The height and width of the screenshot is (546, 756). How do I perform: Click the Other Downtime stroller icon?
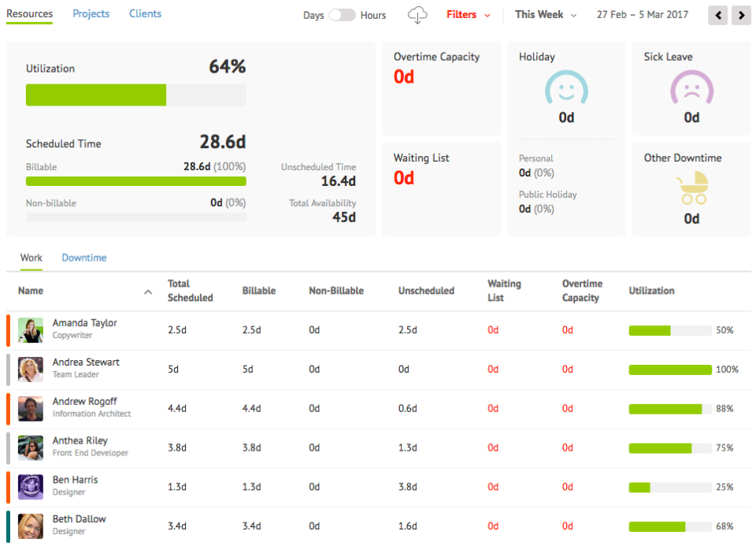click(691, 189)
